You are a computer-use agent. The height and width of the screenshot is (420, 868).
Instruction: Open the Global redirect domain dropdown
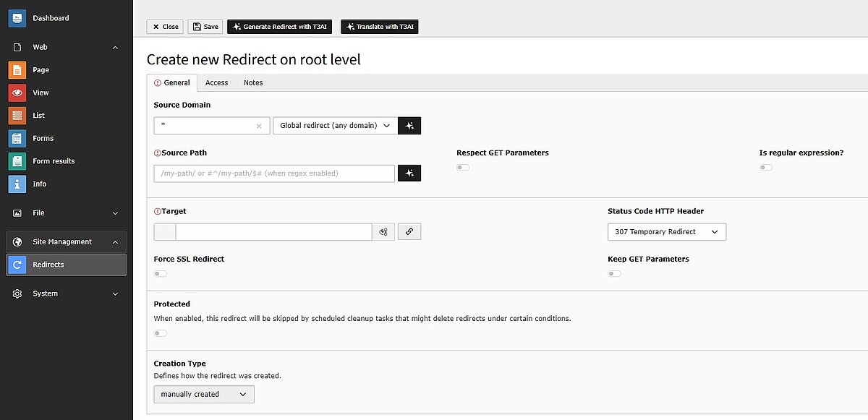click(x=335, y=125)
